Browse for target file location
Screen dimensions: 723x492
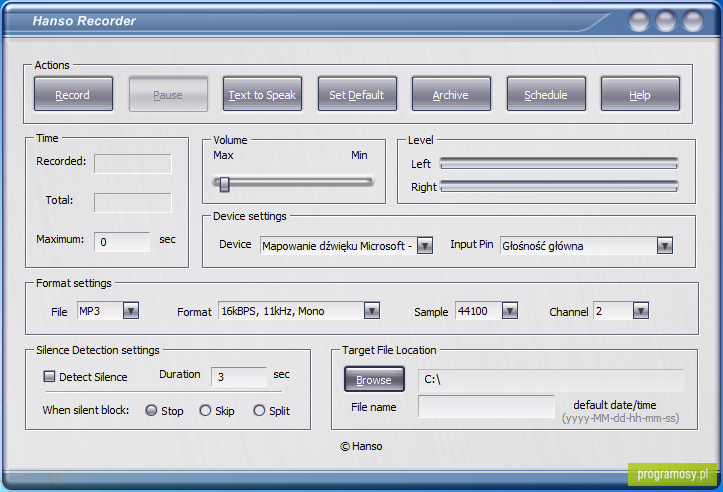[374, 379]
